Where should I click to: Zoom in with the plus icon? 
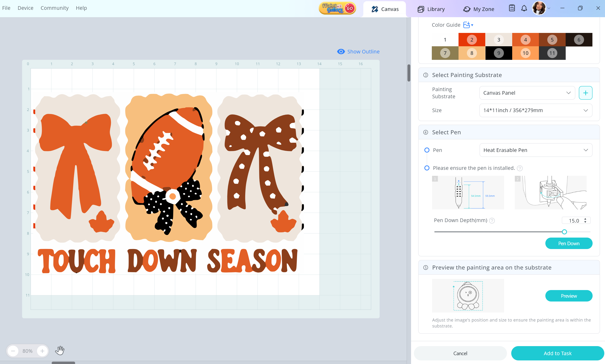(x=42, y=351)
